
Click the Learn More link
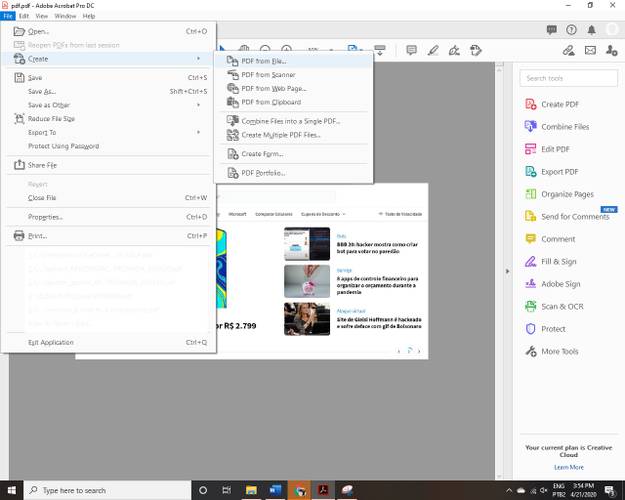click(x=569, y=467)
